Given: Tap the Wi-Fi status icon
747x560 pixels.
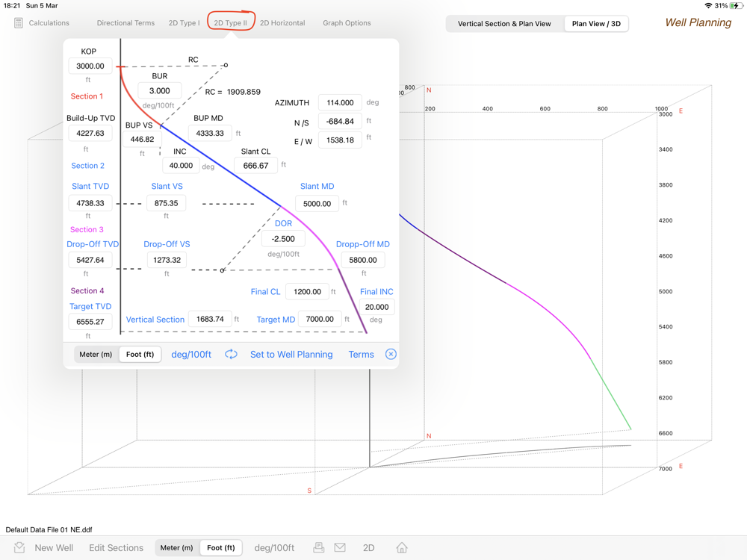Looking at the screenshot, I should pyautogui.click(x=708, y=6).
